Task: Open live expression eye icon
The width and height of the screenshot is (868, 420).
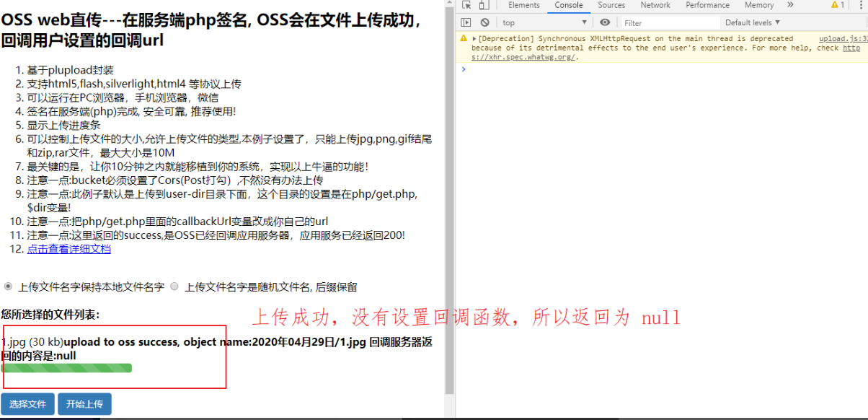Action: tap(605, 23)
